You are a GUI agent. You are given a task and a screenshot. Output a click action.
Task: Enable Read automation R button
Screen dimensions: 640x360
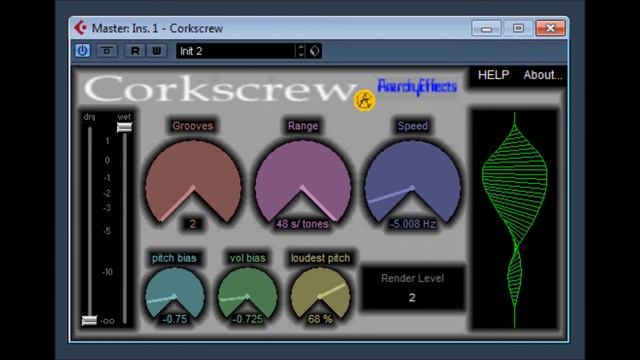click(135, 51)
